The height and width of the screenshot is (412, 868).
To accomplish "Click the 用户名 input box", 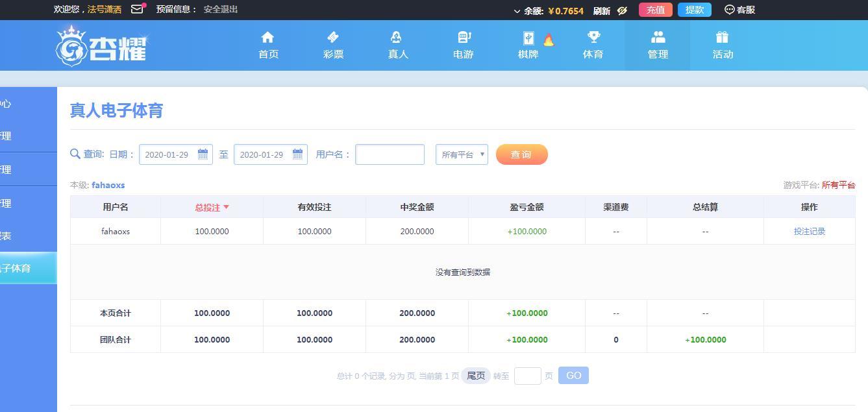I will click(x=390, y=154).
